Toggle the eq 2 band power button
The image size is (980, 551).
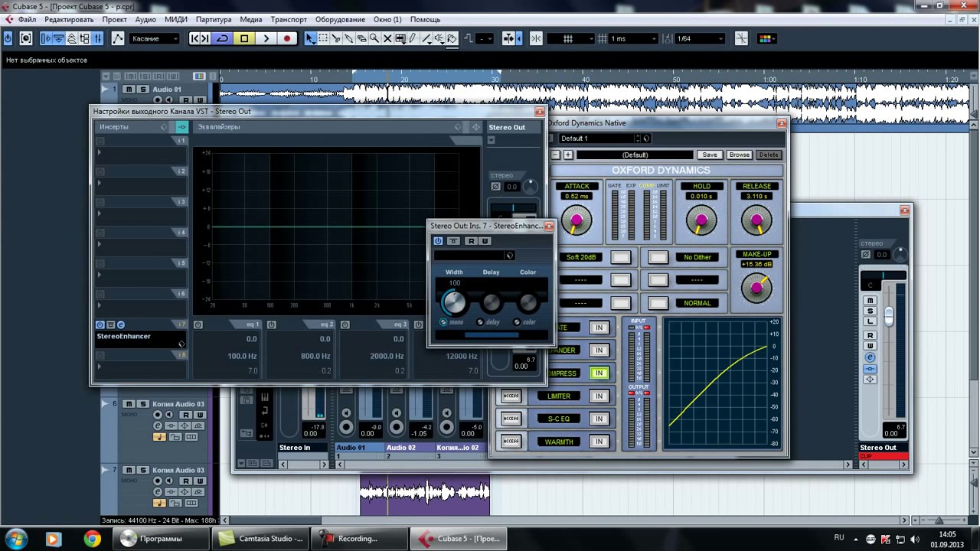tap(271, 324)
